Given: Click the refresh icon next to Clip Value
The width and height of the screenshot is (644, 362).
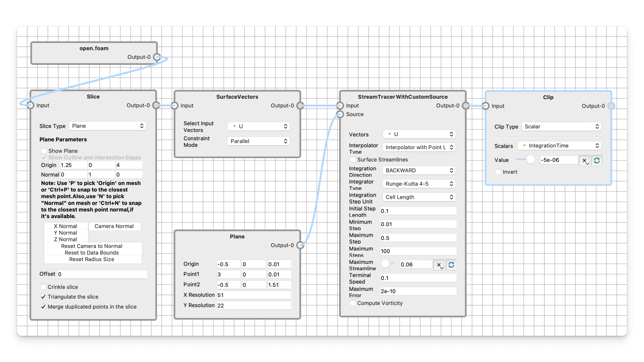Looking at the screenshot, I should tap(597, 160).
